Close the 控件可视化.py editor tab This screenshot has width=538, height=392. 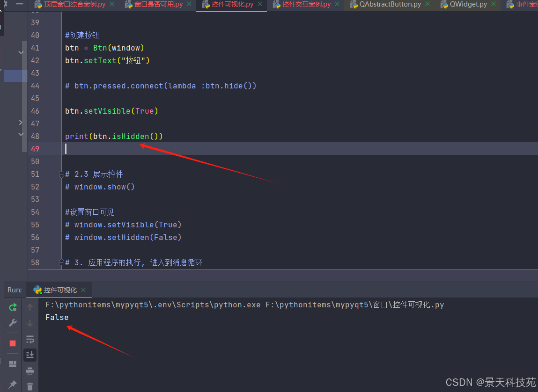pyautogui.click(x=260, y=4)
